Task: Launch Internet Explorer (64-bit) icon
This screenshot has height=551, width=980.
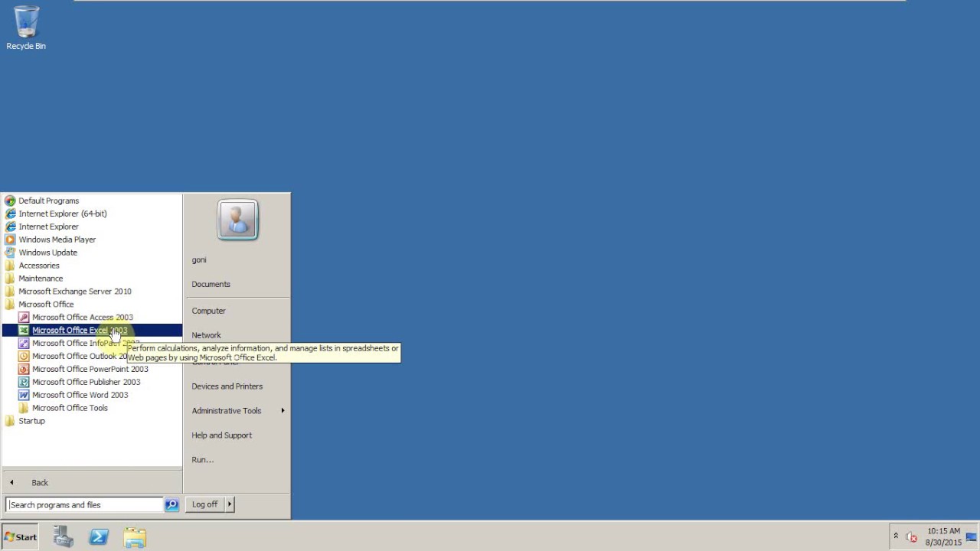Action: tap(10, 214)
